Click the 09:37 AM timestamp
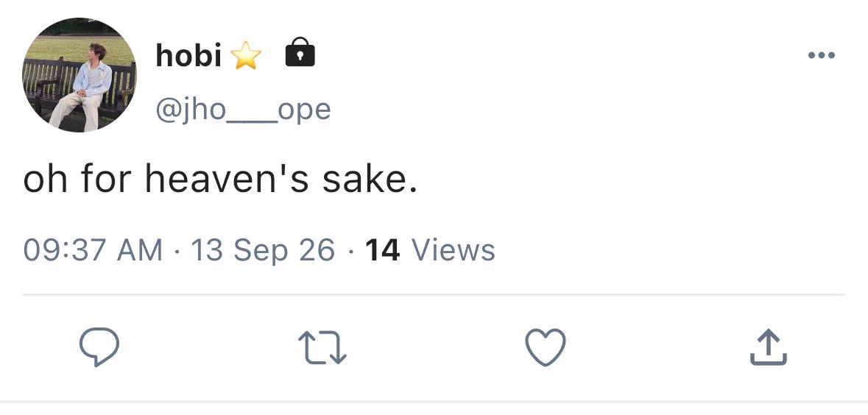This screenshot has height=415, width=868. (x=93, y=249)
